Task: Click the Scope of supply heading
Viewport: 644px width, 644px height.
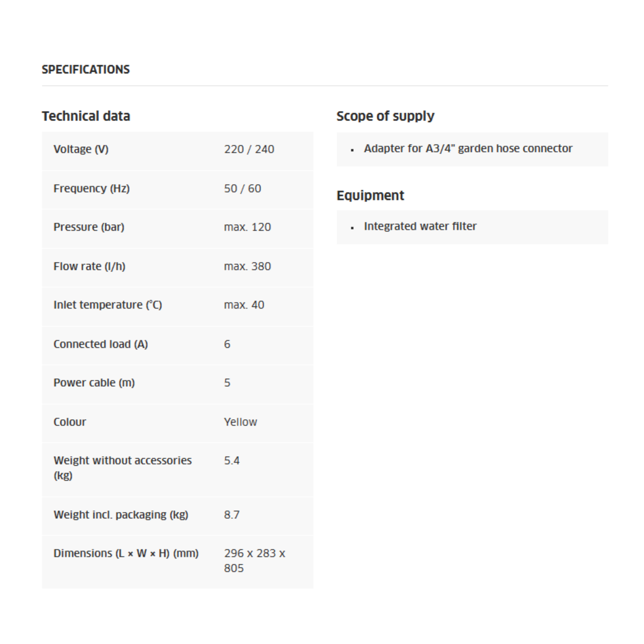Action: tap(385, 116)
